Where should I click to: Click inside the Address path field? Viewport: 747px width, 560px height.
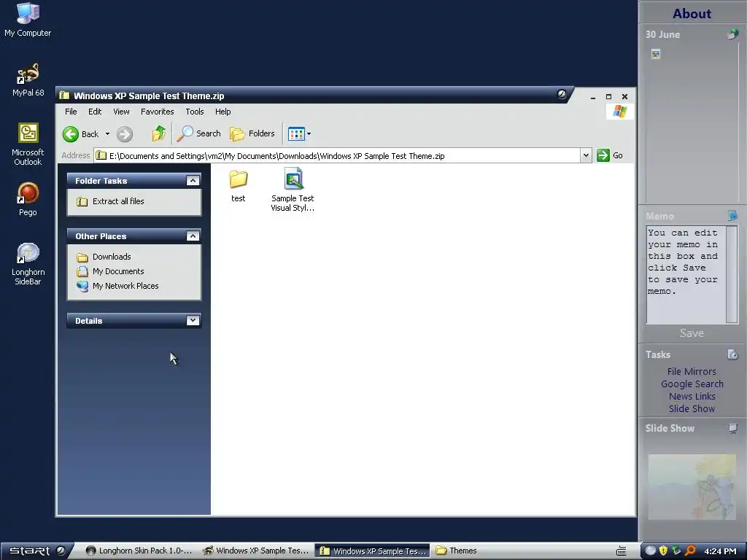click(x=337, y=156)
